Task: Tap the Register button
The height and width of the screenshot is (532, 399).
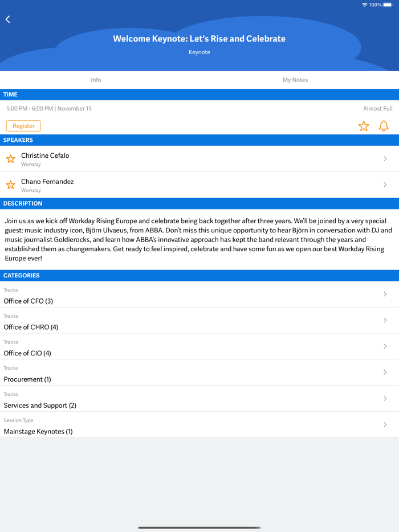Action: [x=23, y=126]
